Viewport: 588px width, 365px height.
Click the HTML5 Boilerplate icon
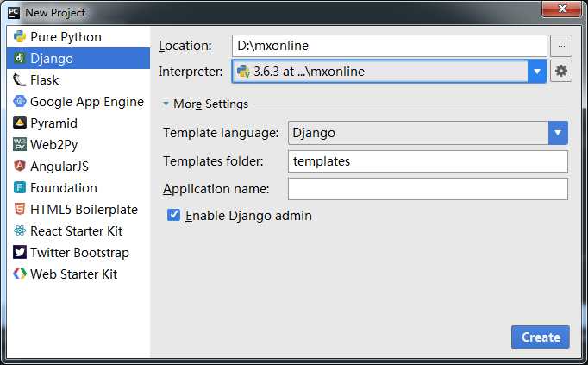(x=20, y=209)
